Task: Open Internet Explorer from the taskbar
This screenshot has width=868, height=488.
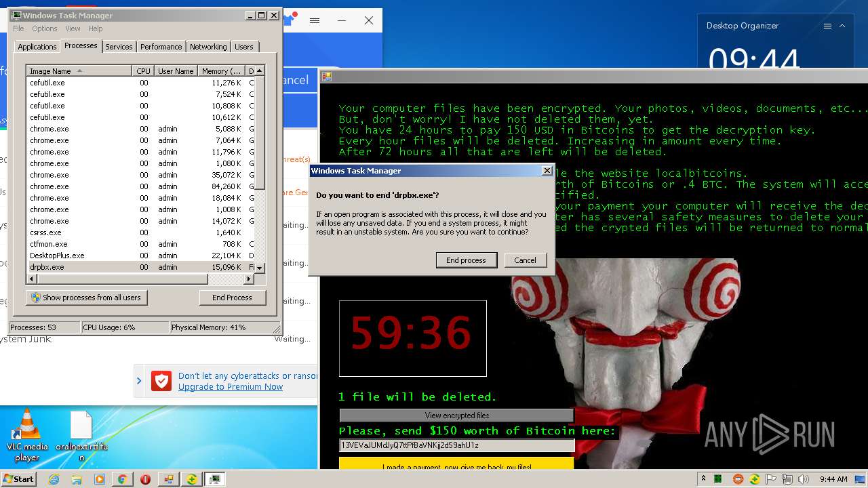Action: click(x=54, y=479)
